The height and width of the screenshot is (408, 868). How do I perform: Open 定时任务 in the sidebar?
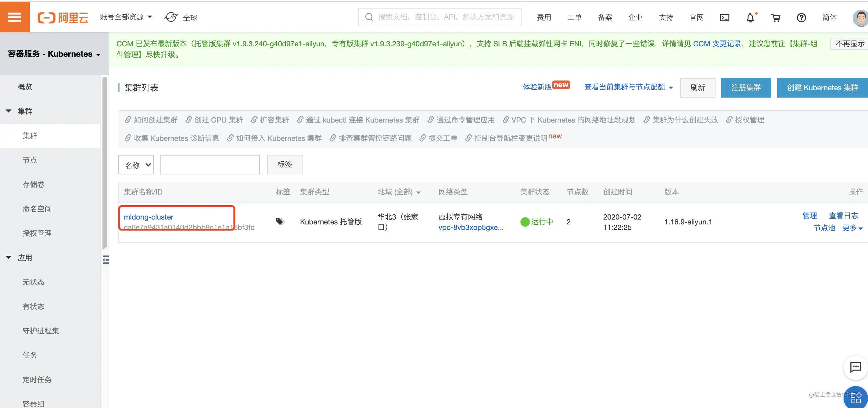click(x=37, y=380)
